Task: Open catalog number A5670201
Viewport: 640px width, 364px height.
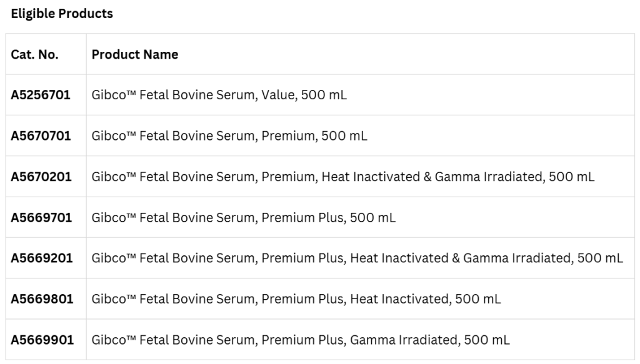Action: [41, 177]
